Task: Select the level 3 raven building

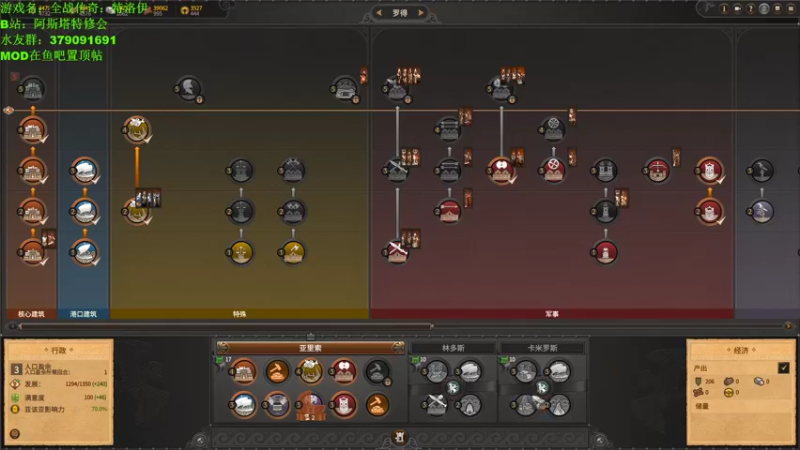Action: coord(761,170)
